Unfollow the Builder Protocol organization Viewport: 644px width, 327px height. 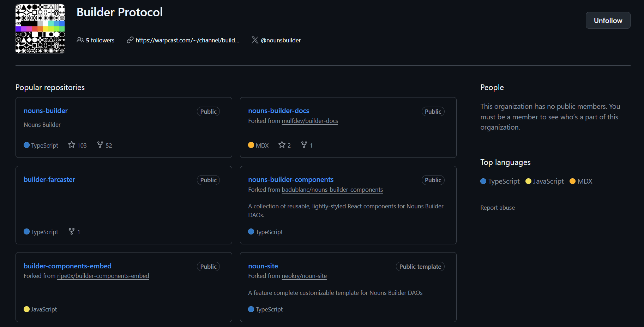click(x=608, y=20)
